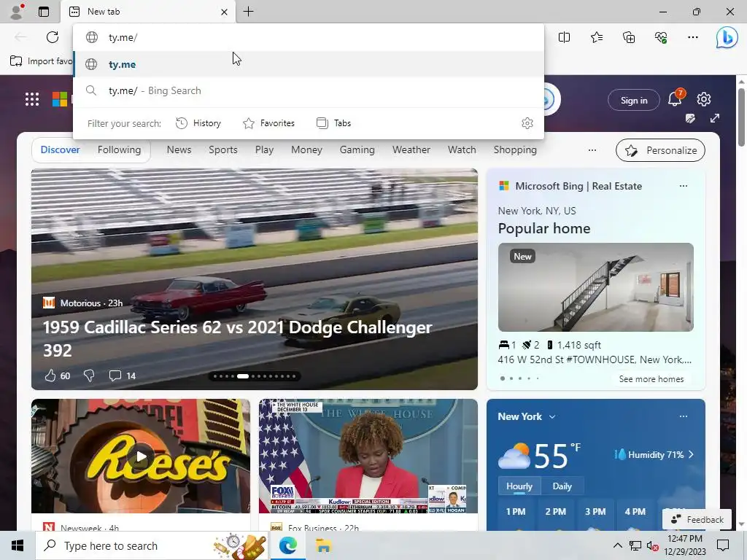Filter search by Favorites

pos(268,123)
